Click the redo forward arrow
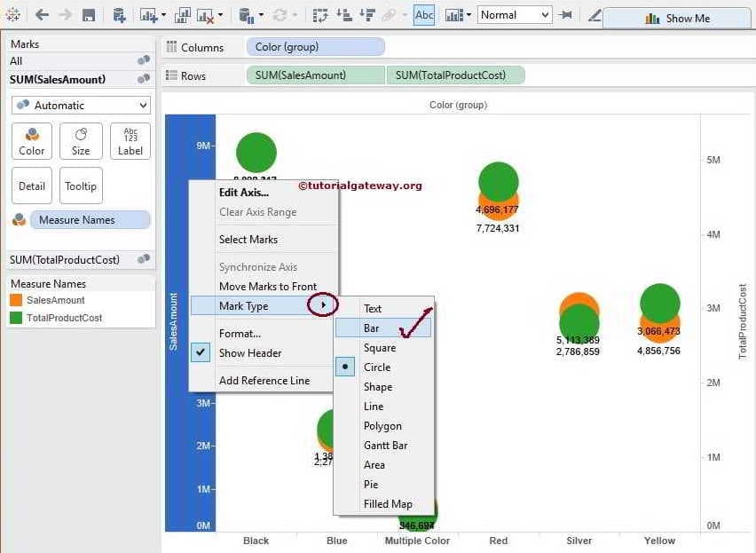 (65, 15)
